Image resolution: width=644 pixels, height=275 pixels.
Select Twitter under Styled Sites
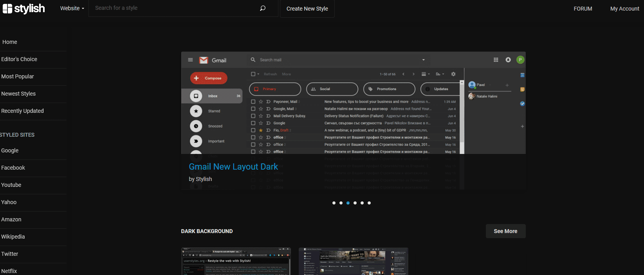tap(9, 254)
